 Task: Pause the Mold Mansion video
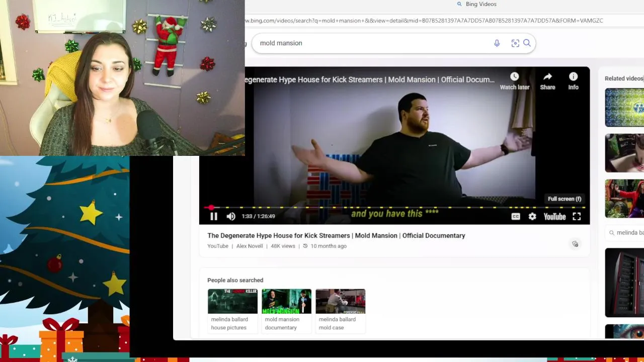pyautogui.click(x=214, y=216)
